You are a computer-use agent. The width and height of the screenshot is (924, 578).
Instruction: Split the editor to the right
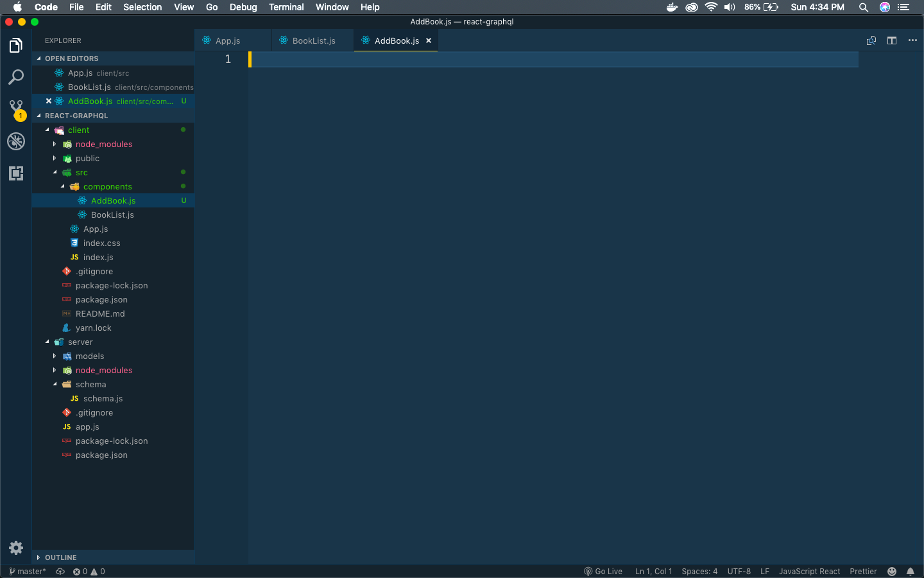(892, 40)
